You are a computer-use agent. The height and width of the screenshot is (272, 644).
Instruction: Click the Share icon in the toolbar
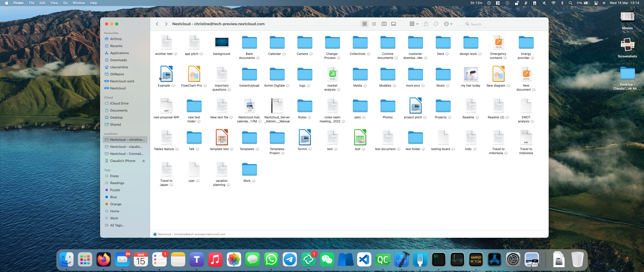pyautogui.click(x=426, y=24)
